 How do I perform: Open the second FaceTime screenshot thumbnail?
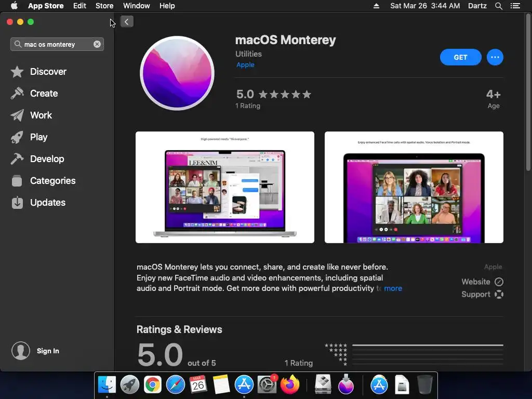click(414, 187)
